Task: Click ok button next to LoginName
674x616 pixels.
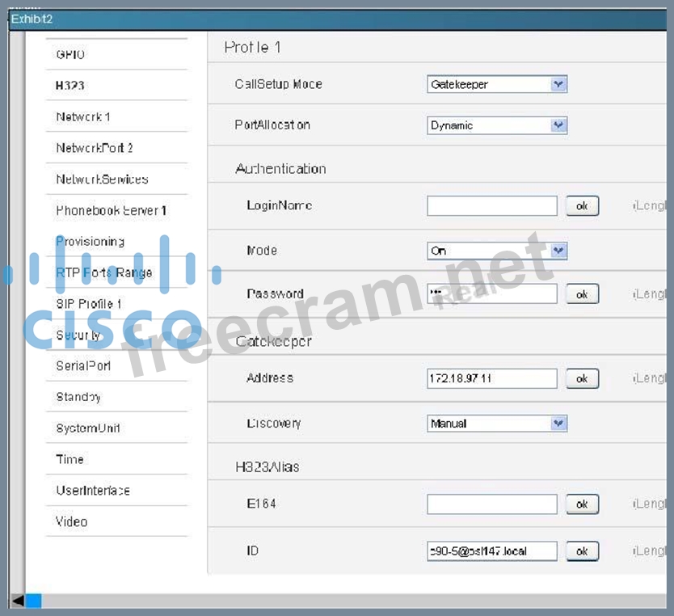Action: tap(582, 206)
